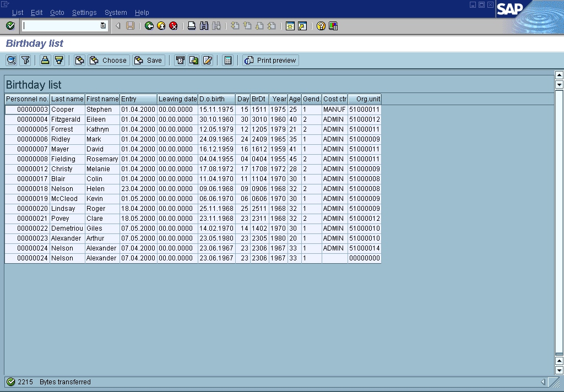This screenshot has width=564, height=392.
Task: Click the Find binoculars icon
Action: coord(204,26)
